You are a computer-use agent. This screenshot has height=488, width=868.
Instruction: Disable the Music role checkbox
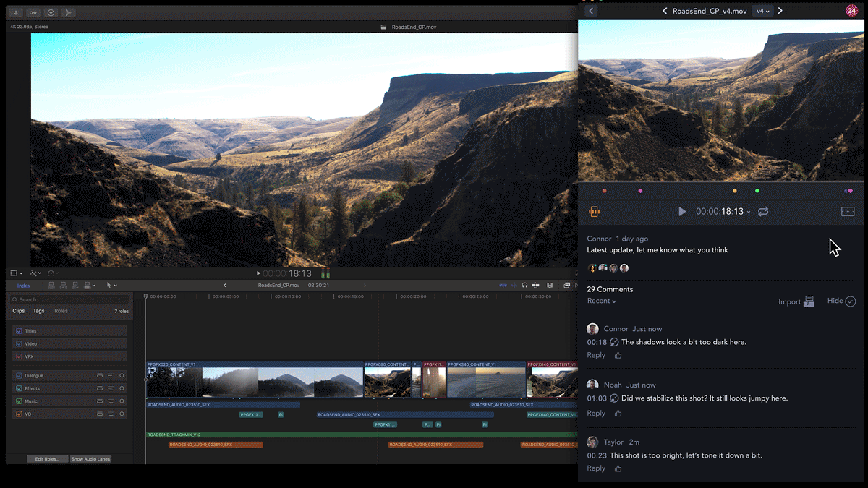(x=19, y=401)
